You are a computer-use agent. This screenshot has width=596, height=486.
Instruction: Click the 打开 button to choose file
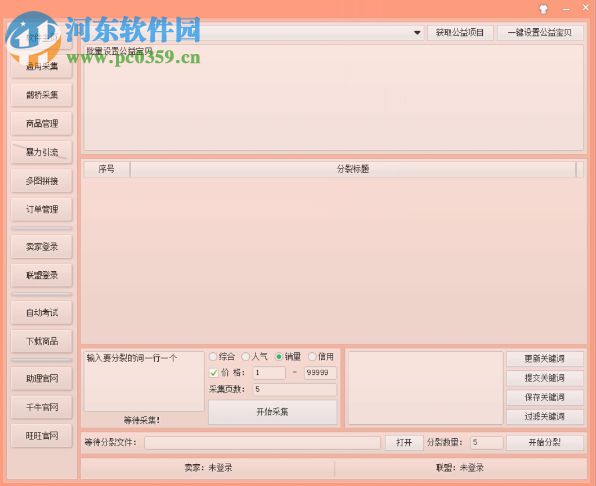[x=404, y=443]
